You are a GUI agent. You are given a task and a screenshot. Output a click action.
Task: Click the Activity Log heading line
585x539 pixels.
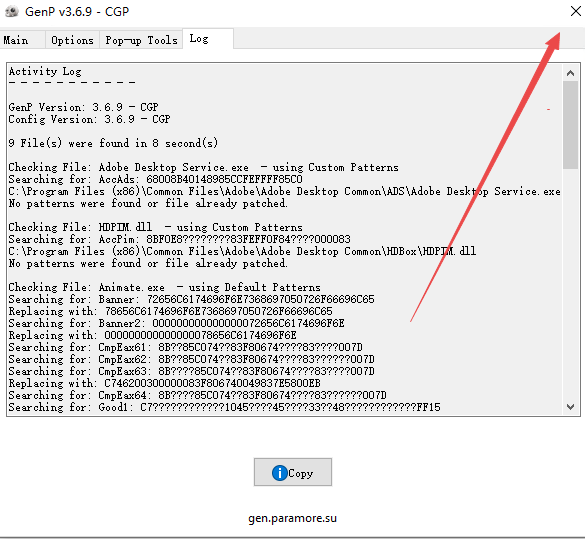pyautogui.click(x=45, y=71)
